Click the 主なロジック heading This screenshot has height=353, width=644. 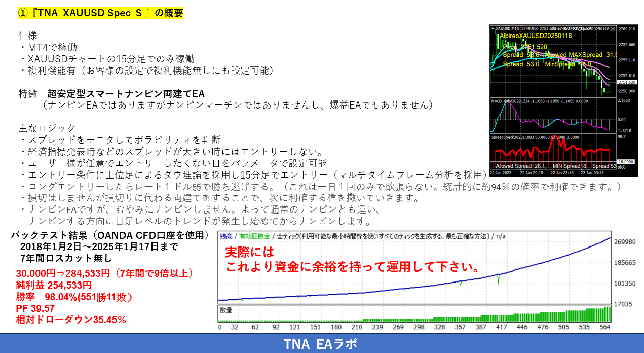(47, 128)
